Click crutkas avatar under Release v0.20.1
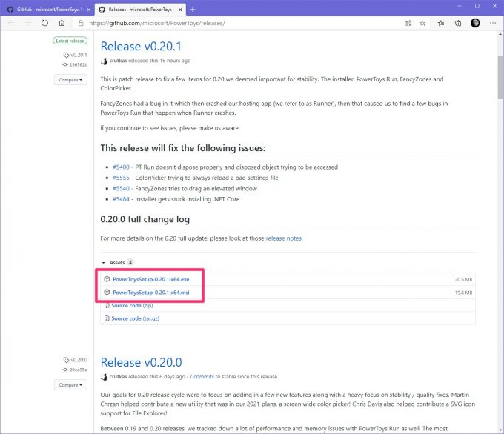 pyautogui.click(x=105, y=61)
